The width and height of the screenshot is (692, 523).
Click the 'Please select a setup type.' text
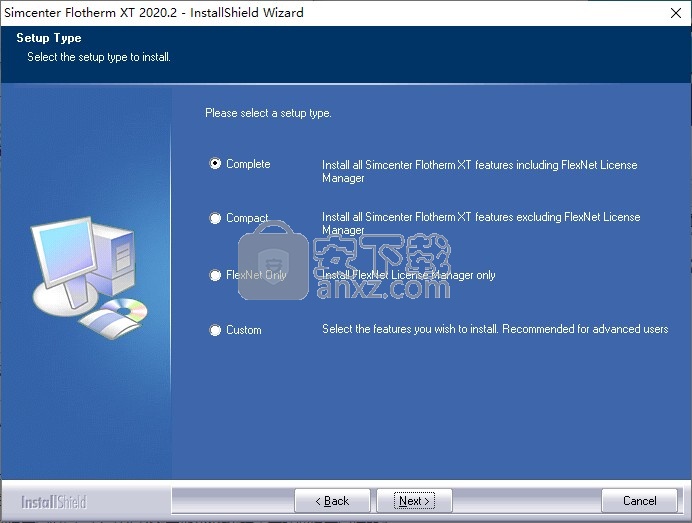[268, 113]
